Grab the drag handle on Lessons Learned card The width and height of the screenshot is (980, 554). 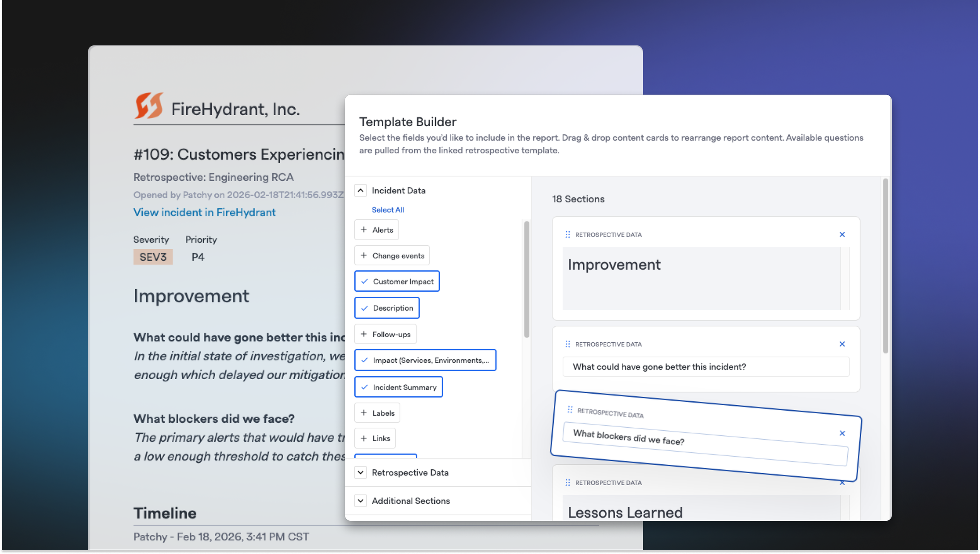pyautogui.click(x=567, y=483)
